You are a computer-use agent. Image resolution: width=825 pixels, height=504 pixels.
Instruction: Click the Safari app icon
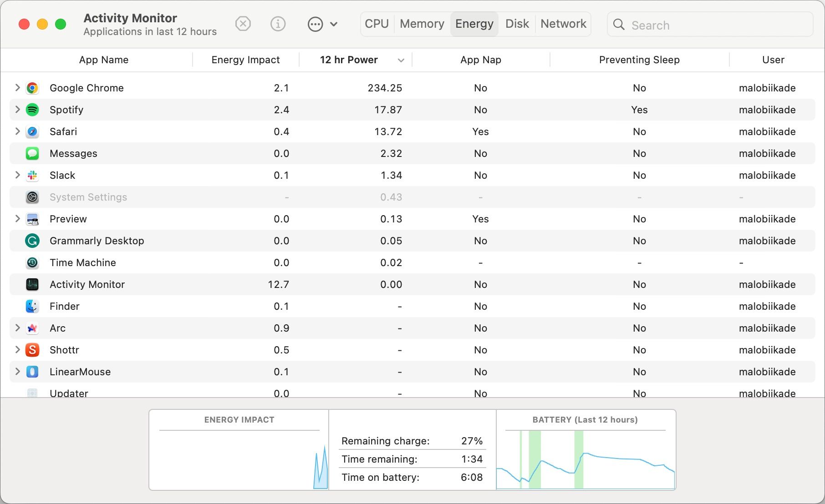32,131
